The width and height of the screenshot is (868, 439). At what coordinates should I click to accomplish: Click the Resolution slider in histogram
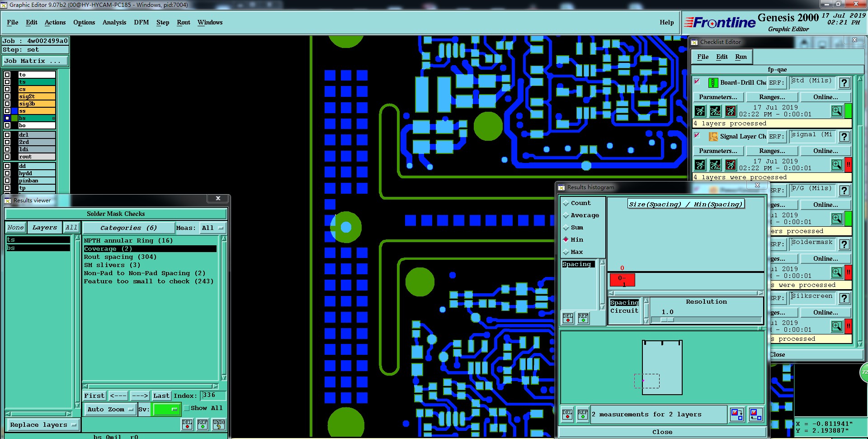pyautogui.click(x=706, y=320)
